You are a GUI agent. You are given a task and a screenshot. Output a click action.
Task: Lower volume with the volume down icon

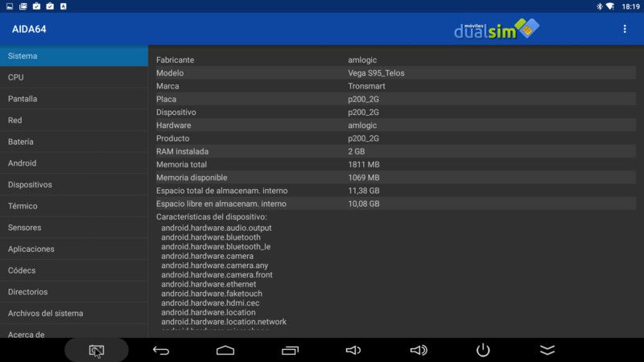point(353,350)
